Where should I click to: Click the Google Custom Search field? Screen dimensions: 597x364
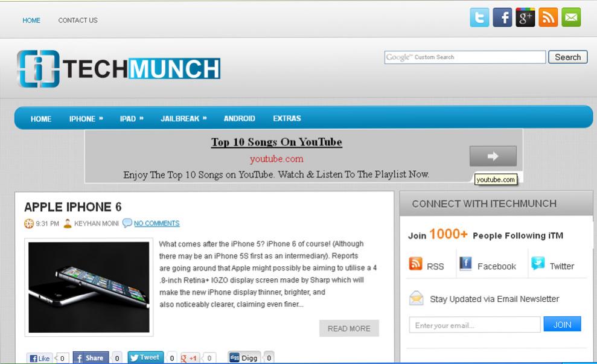(465, 57)
